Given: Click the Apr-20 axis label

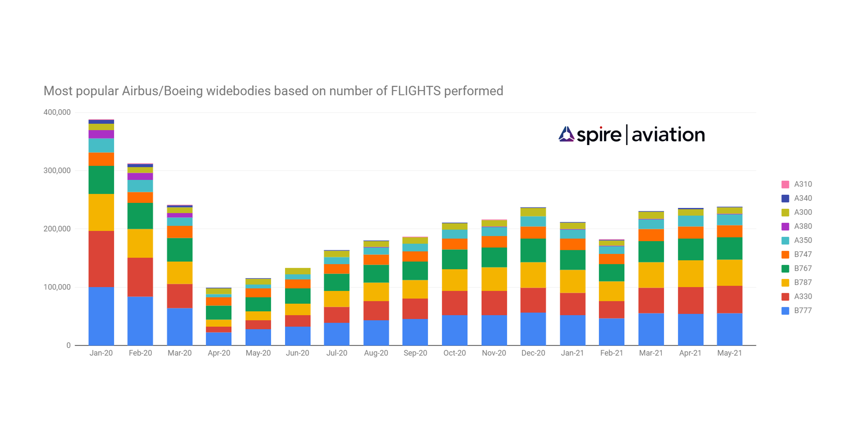Looking at the screenshot, I should pos(219,353).
